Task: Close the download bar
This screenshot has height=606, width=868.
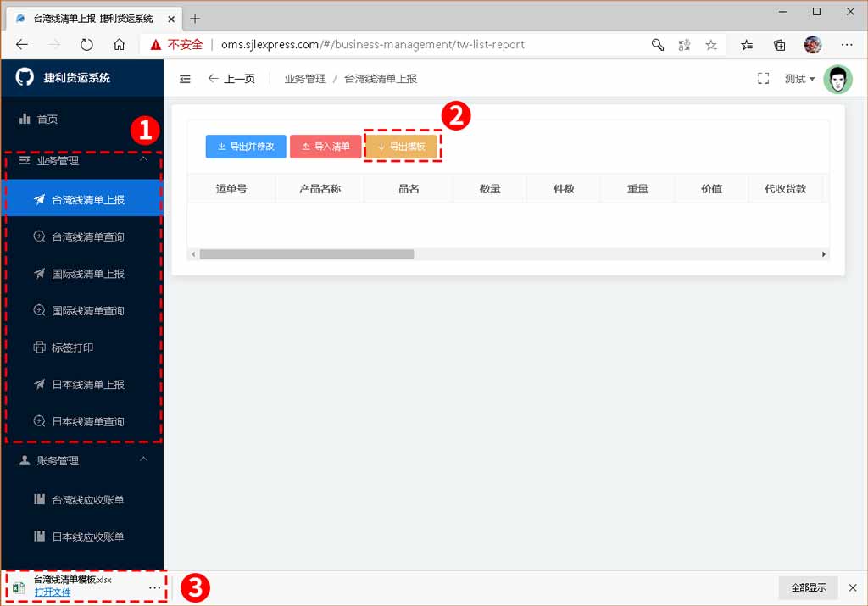Action: point(853,587)
